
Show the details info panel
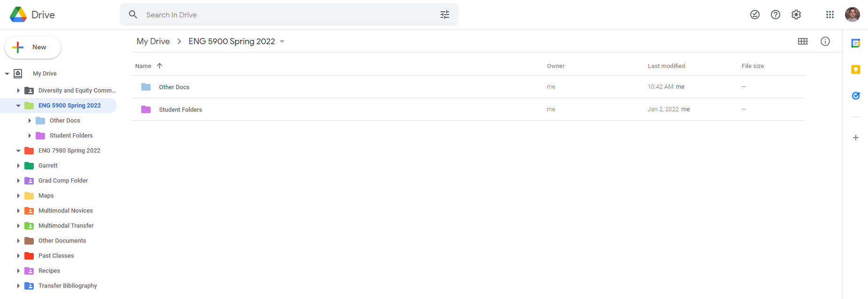(825, 41)
